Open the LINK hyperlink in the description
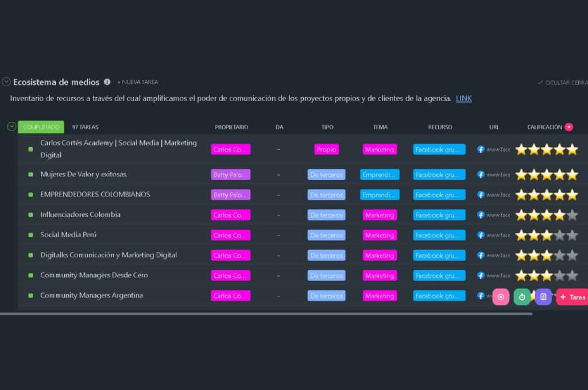The width and height of the screenshot is (588, 390). point(463,99)
